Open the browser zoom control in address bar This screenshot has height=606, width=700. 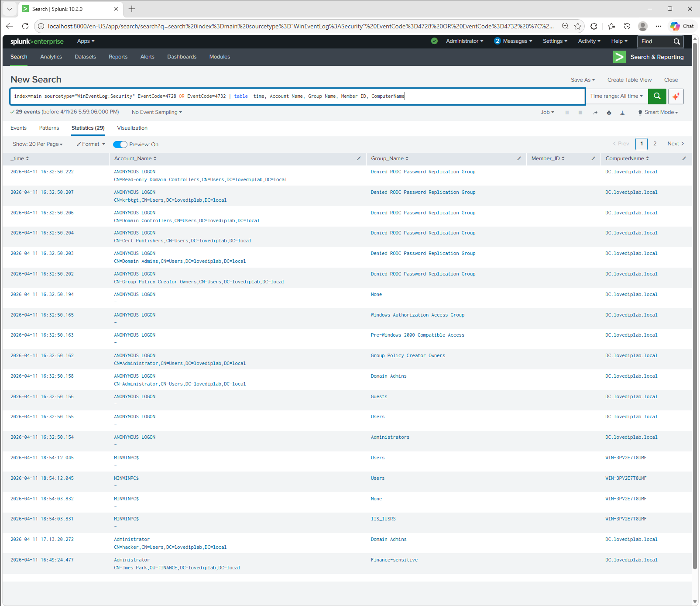[565, 26]
